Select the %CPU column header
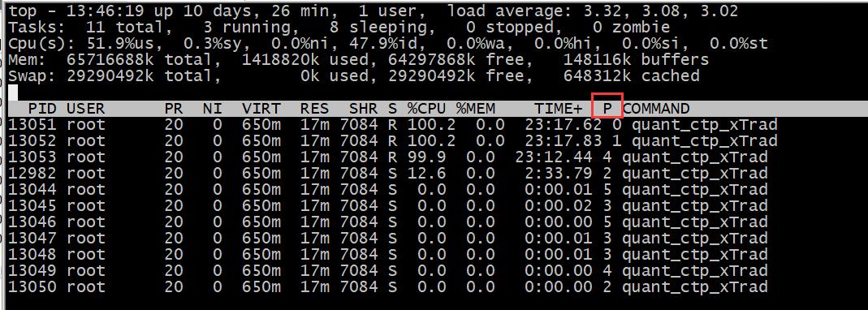Screen dimensions: 868x310 [427, 109]
